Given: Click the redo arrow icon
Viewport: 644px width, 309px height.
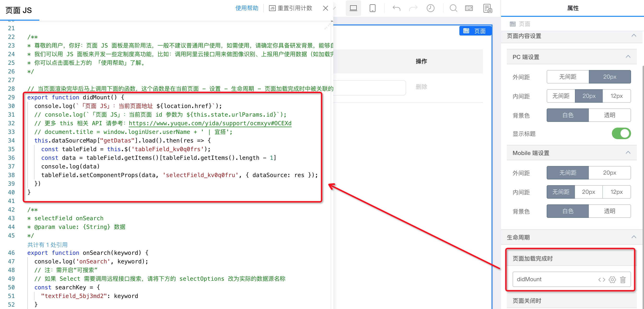Looking at the screenshot, I should pos(413,8).
